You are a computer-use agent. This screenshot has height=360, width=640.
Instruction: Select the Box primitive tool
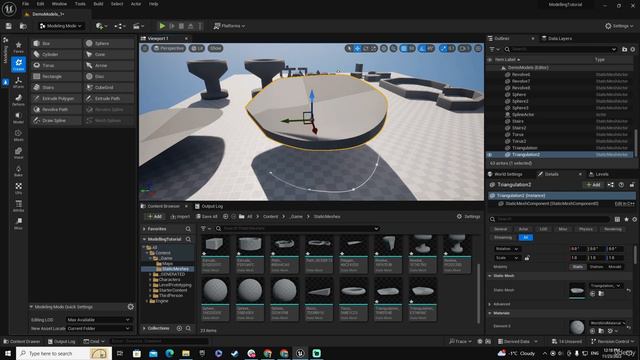click(x=57, y=43)
